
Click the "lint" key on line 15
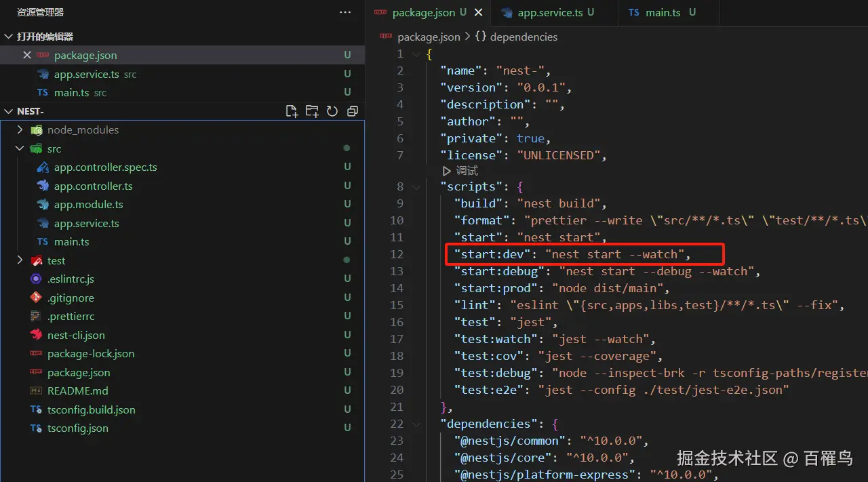tap(475, 305)
